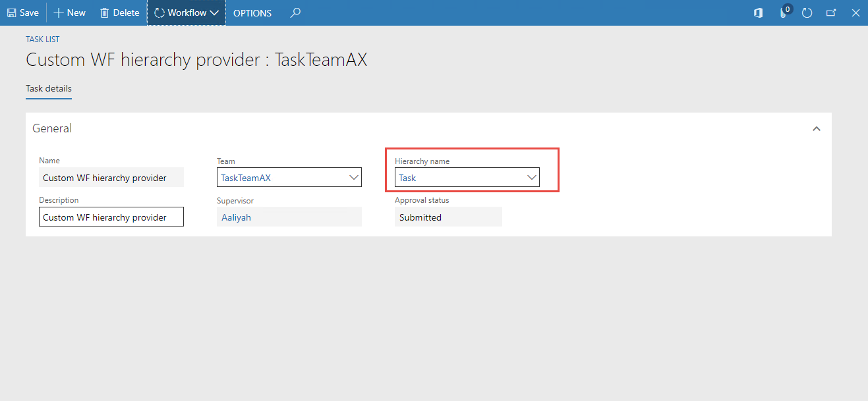Collapse the General section
The image size is (868, 401).
tap(816, 128)
